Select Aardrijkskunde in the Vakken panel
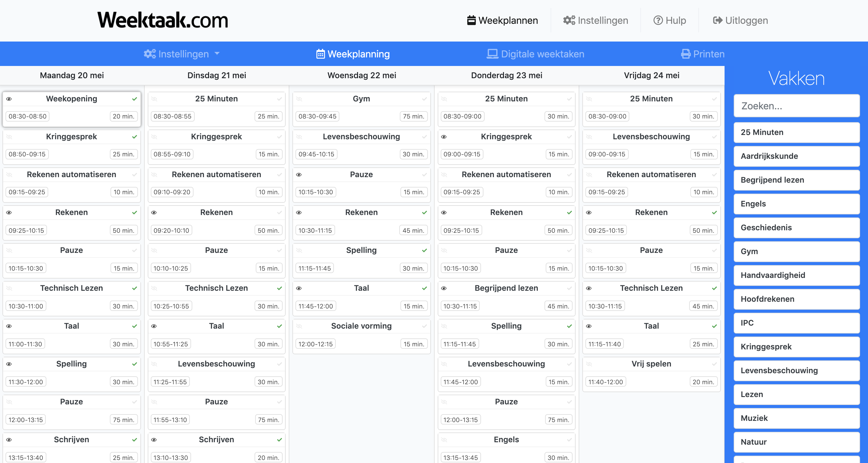868x463 pixels. pos(797,156)
